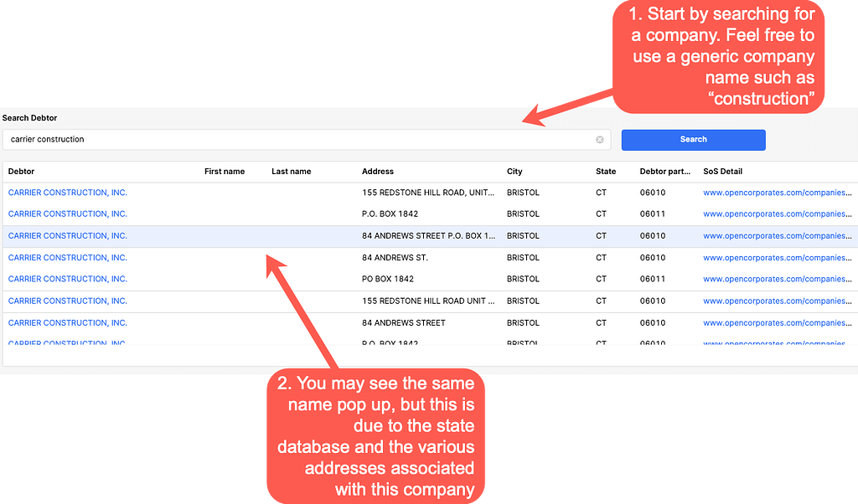Click inside the carrier construction search field
Image resolution: width=858 pixels, height=504 pixels.
tap(251, 139)
